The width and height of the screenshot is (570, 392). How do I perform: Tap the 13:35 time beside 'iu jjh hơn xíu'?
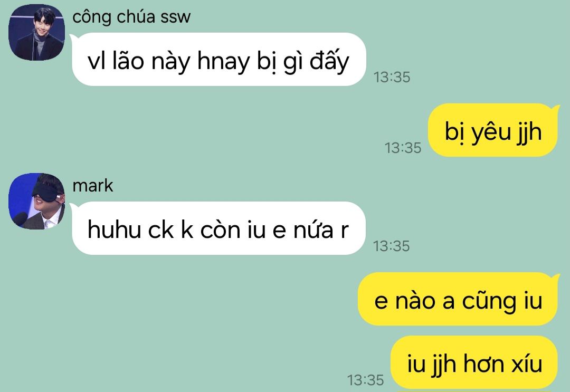click(x=365, y=380)
